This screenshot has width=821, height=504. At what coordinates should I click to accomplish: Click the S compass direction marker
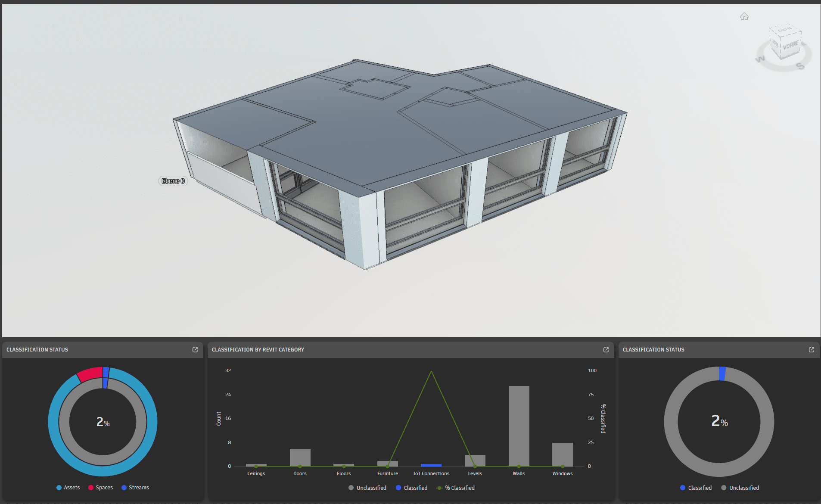coord(800,66)
